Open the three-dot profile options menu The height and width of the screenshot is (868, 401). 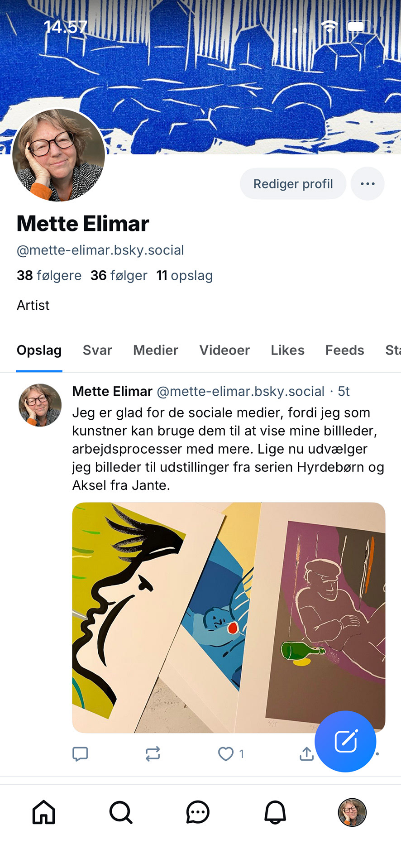[368, 184]
